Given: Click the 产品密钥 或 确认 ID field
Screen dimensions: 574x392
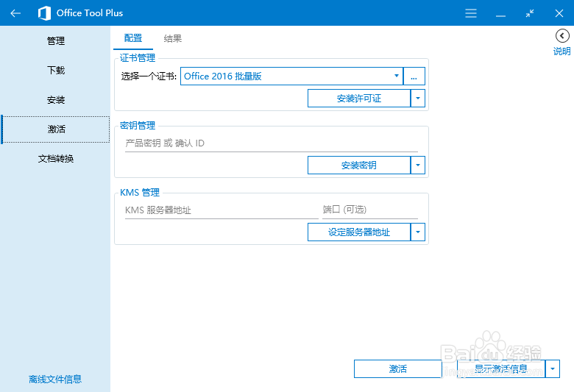Looking at the screenshot, I should pyautogui.click(x=272, y=143).
